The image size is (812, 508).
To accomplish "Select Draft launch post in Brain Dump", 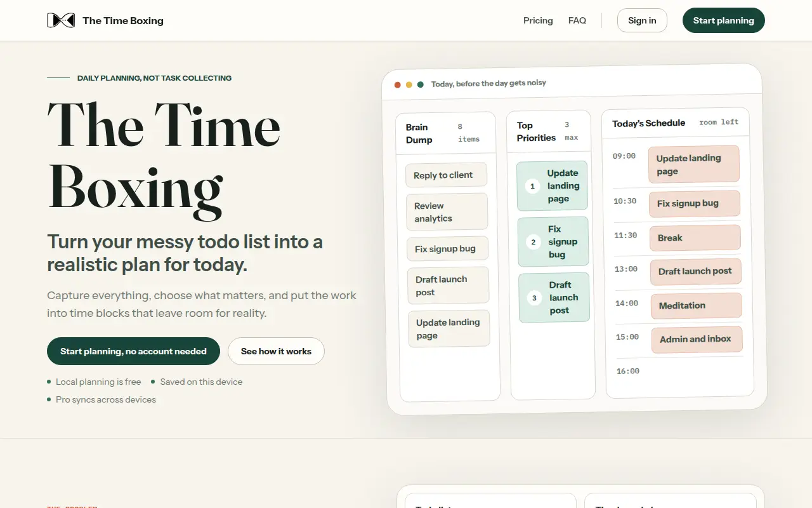I will tap(448, 285).
